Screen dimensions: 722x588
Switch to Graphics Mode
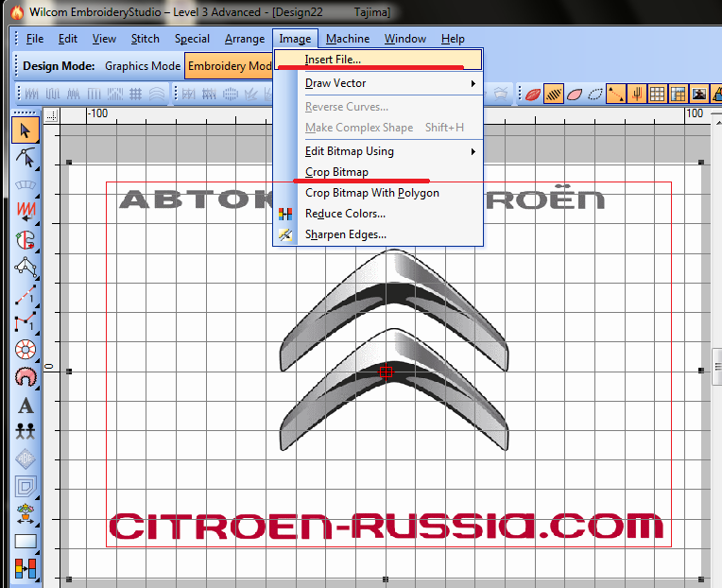point(142,66)
